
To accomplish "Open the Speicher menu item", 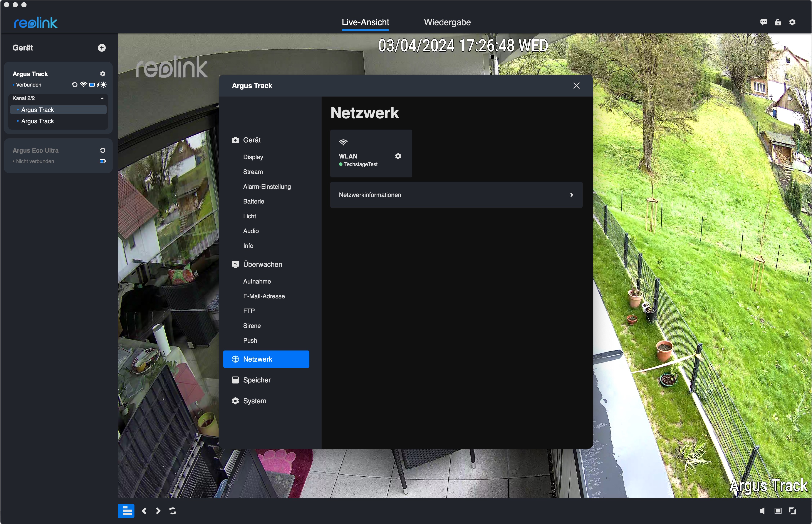I will (257, 380).
